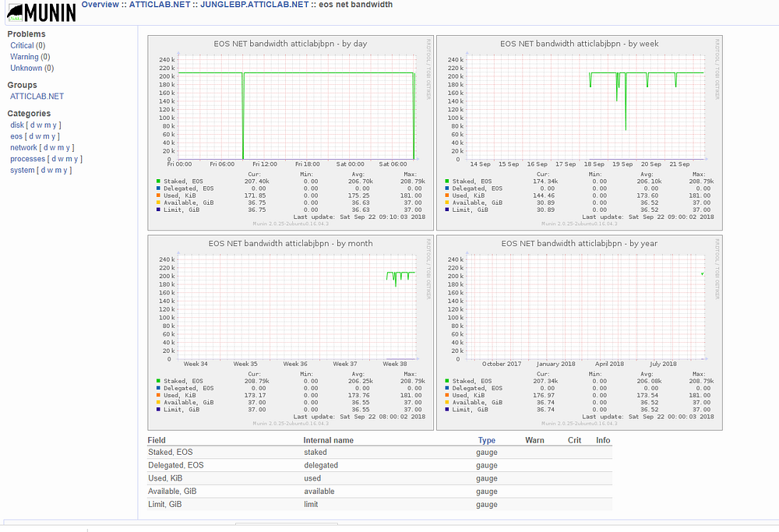Viewport: 779px width, 532px height.
Task: Click the Type column header link
Action: (486, 440)
